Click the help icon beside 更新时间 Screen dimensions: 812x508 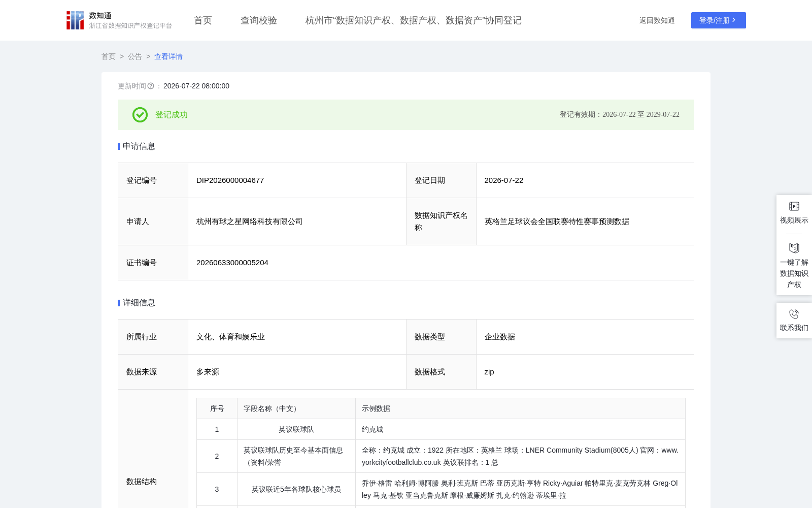(x=151, y=86)
